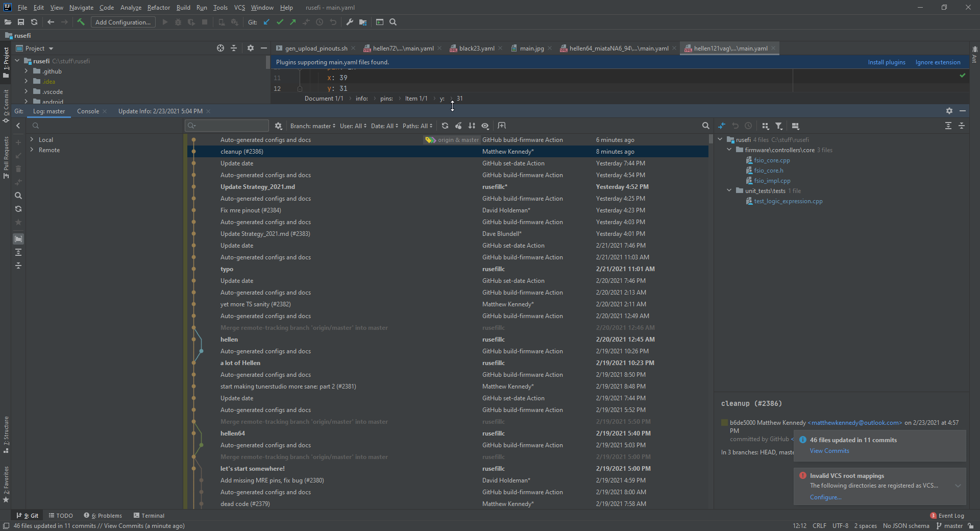Open the Branch: master filter dropdown
This screenshot has width=980, height=531.
(313, 126)
